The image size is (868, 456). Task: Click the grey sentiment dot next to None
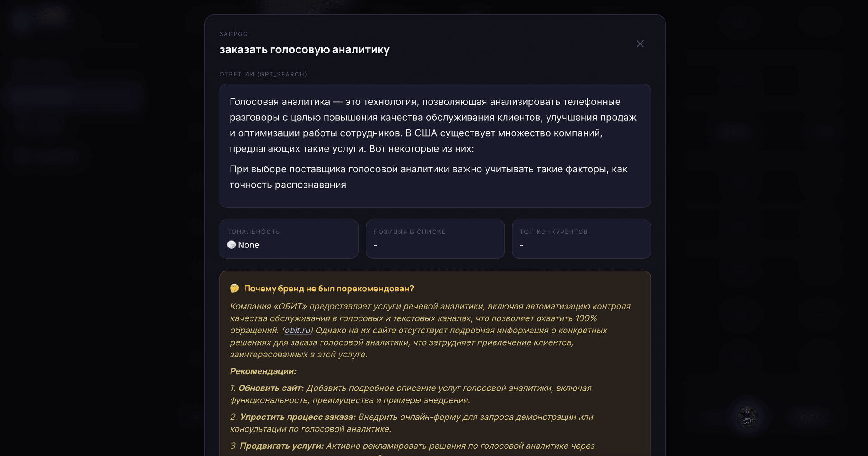click(x=232, y=245)
